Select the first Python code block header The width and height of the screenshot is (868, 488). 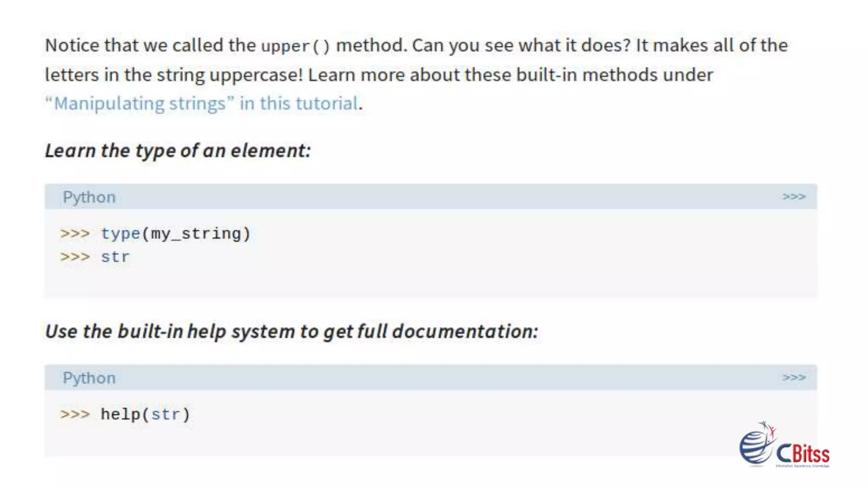coord(431,197)
